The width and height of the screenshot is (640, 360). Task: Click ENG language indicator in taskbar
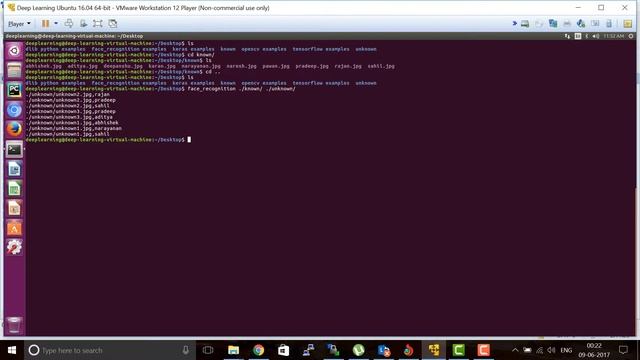566,350
